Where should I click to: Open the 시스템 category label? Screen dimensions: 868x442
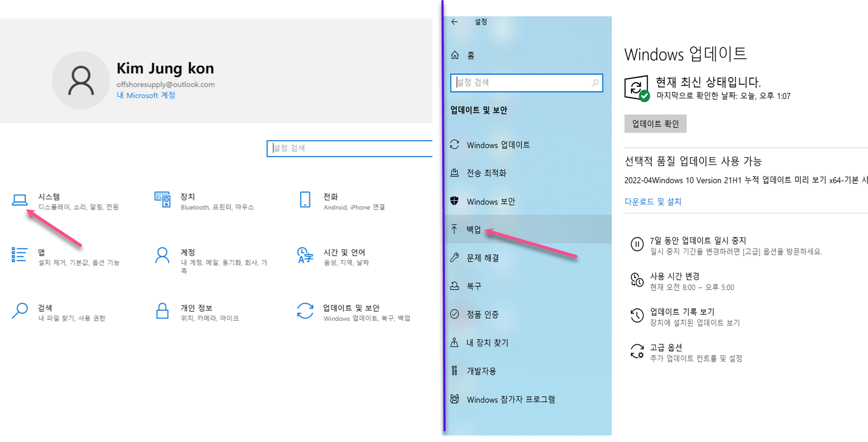[49, 197]
